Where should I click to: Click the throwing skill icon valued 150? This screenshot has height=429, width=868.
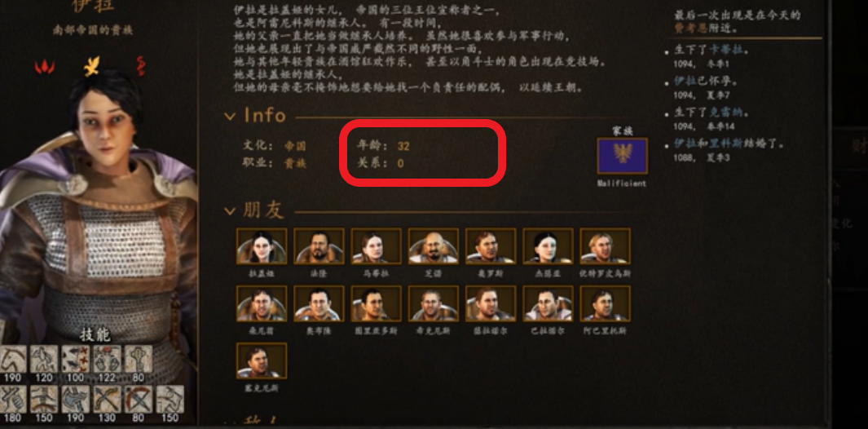170,399
